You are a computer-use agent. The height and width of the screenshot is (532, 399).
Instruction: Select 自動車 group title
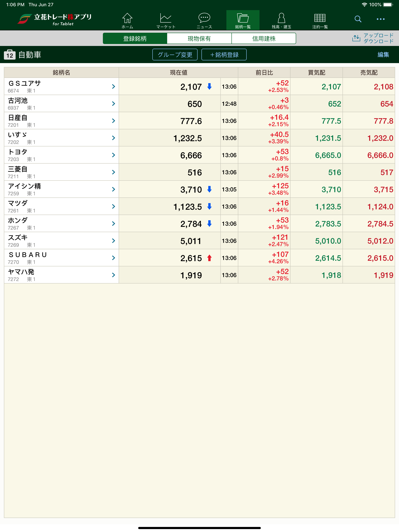pyautogui.click(x=30, y=55)
